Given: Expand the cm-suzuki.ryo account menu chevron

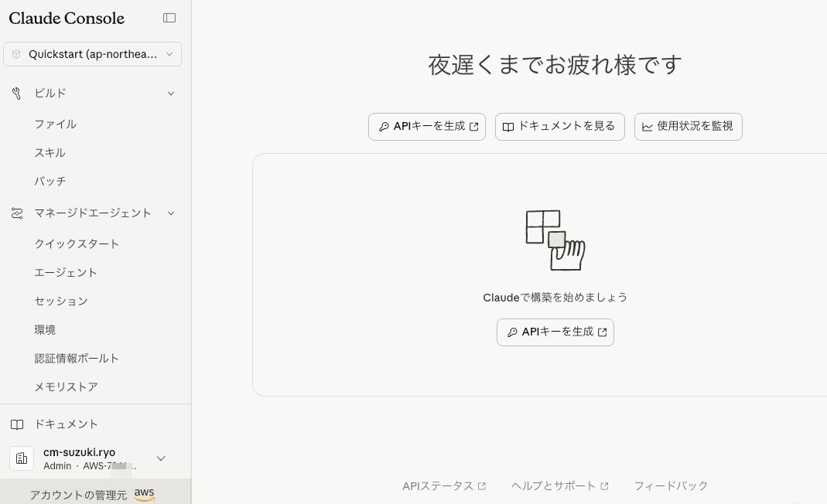Looking at the screenshot, I should pyautogui.click(x=161, y=458).
